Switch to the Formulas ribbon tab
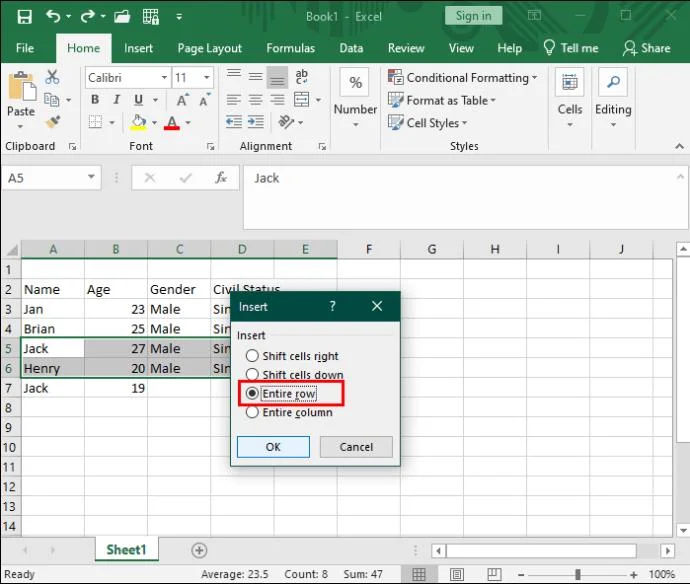This screenshot has height=584, width=690. click(x=290, y=48)
